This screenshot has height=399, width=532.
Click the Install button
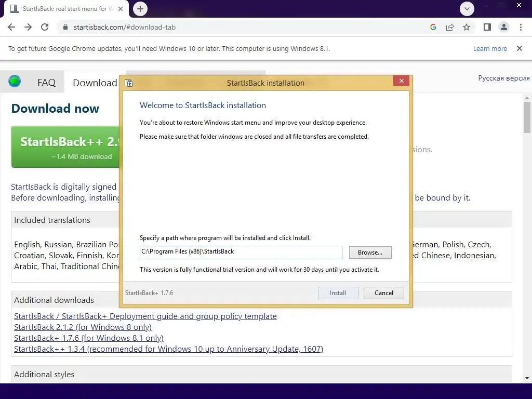click(x=338, y=293)
